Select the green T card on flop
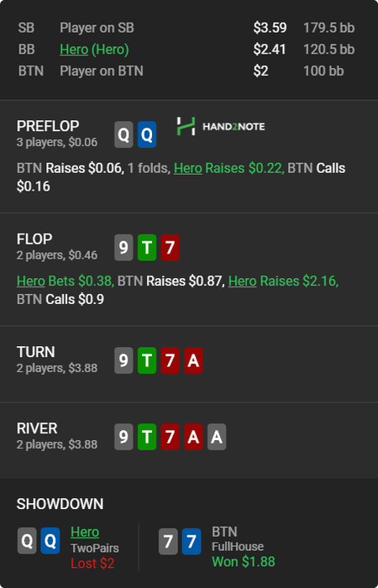Screen dimensions: 378x588 point(147,248)
